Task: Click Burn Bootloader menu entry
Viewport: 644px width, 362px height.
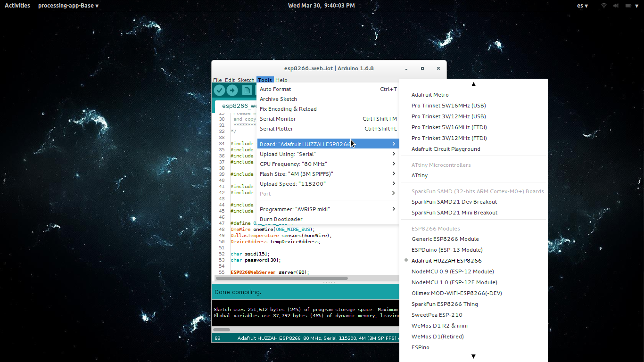Action: 328,219
